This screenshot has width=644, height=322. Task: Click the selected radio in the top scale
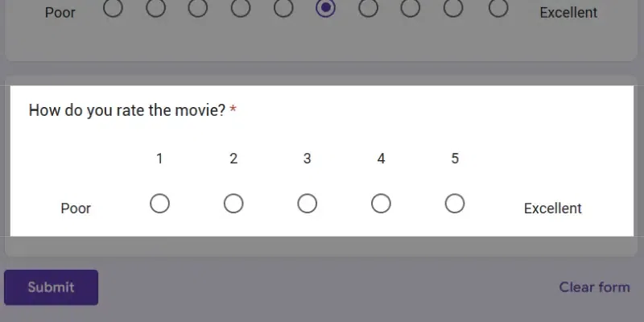(326, 8)
